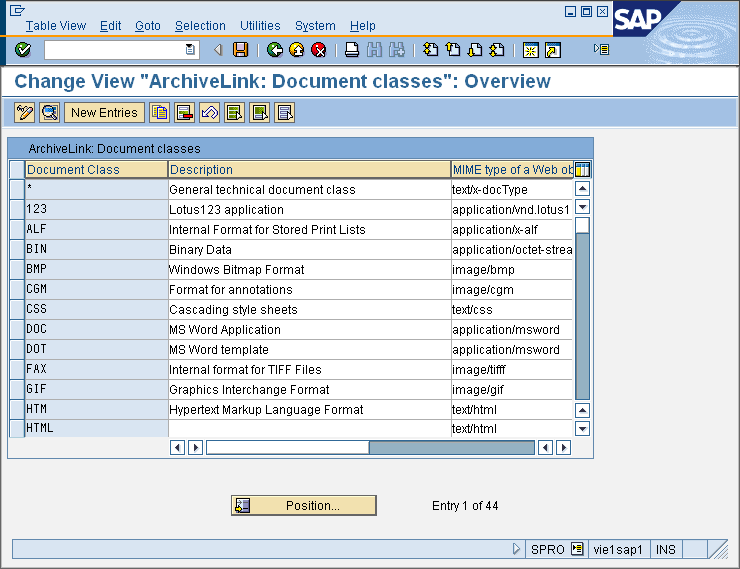Click the New Entries button
Image resolution: width=740 pixels, height=569 pixels.
(104, 113)
